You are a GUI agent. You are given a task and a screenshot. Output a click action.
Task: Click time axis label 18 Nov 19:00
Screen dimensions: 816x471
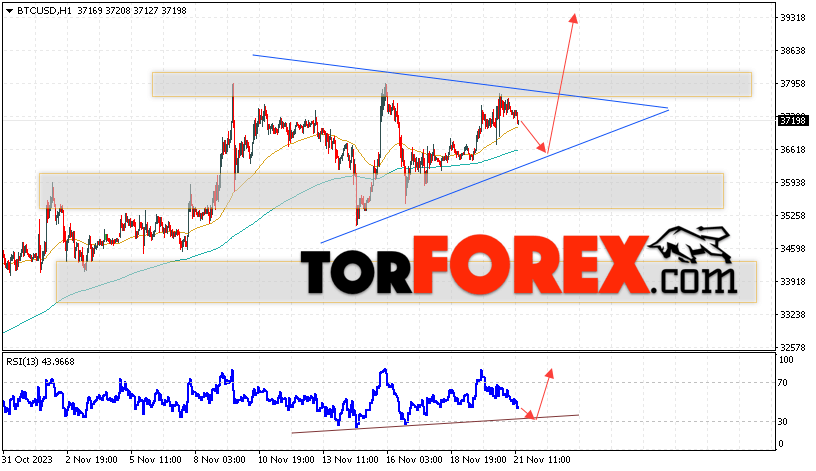[478, 460]
